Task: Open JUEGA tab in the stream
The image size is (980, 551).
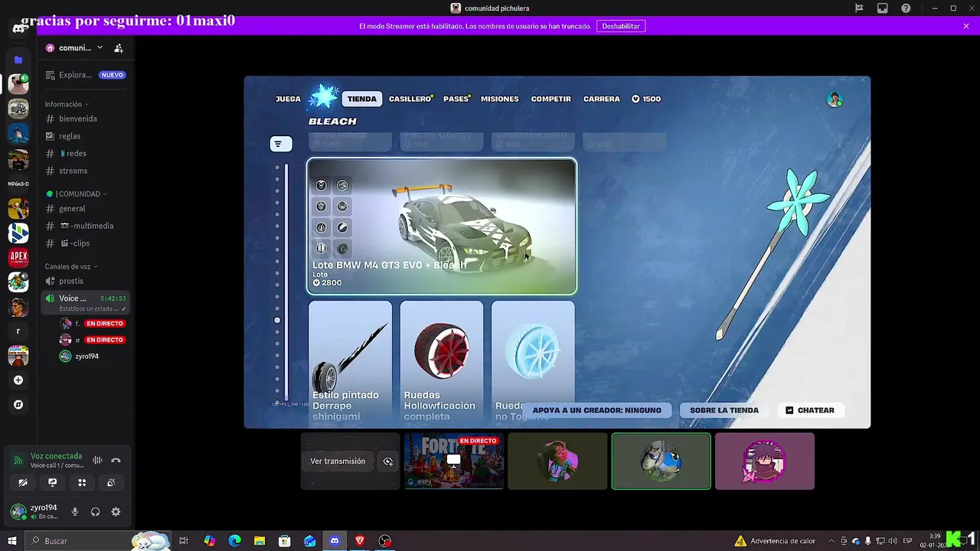Action: 288,99
